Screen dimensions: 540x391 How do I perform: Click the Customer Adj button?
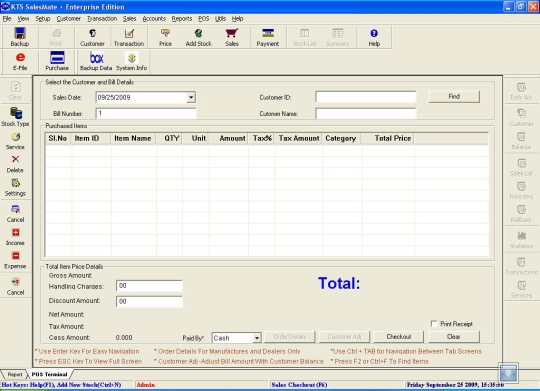pos(344,337)
